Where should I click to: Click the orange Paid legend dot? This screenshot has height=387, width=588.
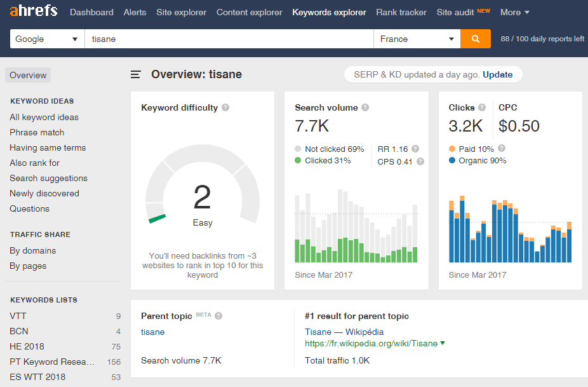pyautogui.click(x=452, y=149)
